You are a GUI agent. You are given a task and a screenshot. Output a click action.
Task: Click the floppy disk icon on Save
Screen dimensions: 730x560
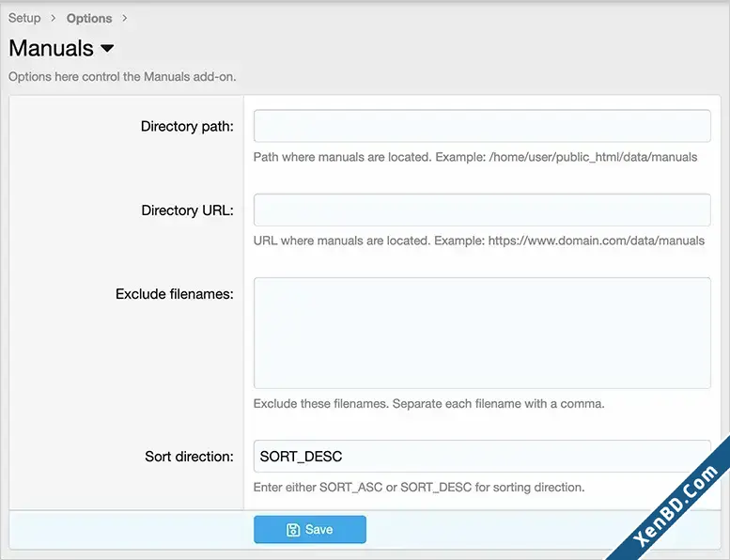(x=293, y=530)
